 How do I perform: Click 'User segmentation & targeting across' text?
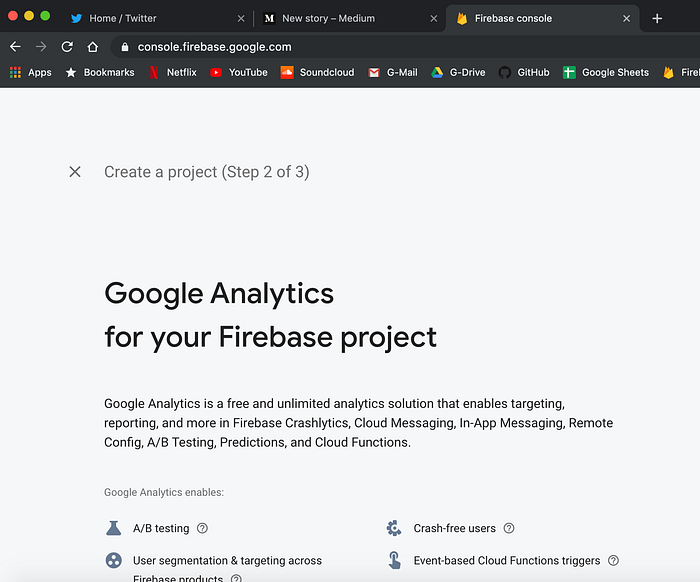coord(227,560)
